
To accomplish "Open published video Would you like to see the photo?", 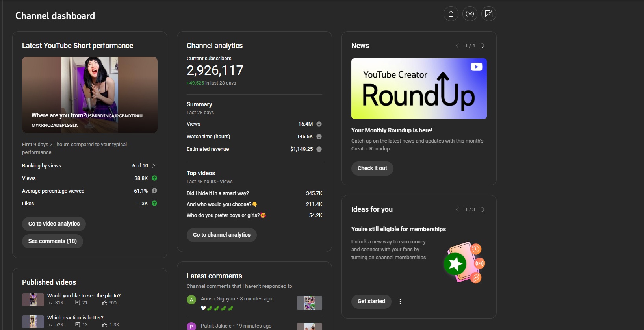I will point(84,296).
